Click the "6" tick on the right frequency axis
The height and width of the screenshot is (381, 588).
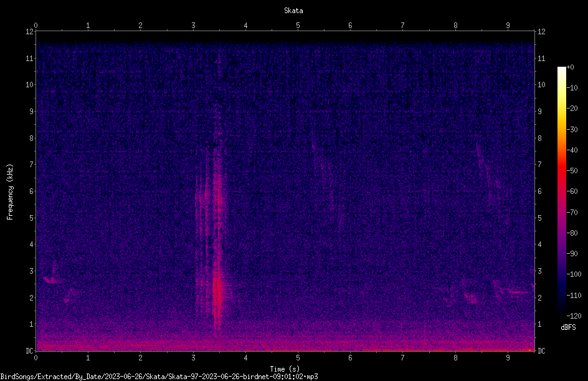[x=539, y=191]
